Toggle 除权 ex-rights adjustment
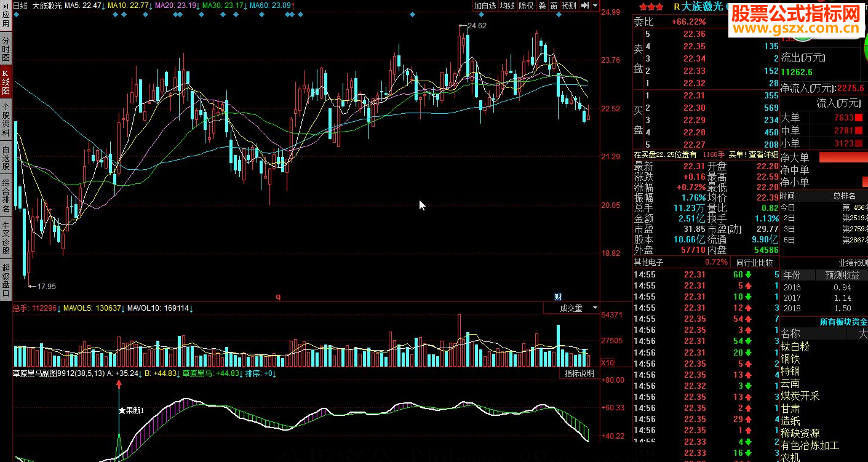 [526, 6]
